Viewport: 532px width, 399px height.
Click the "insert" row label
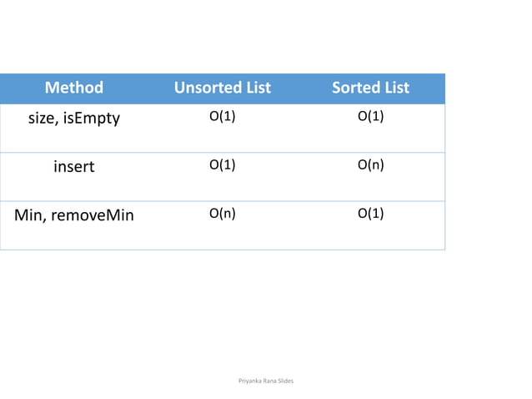pos(74,166)
